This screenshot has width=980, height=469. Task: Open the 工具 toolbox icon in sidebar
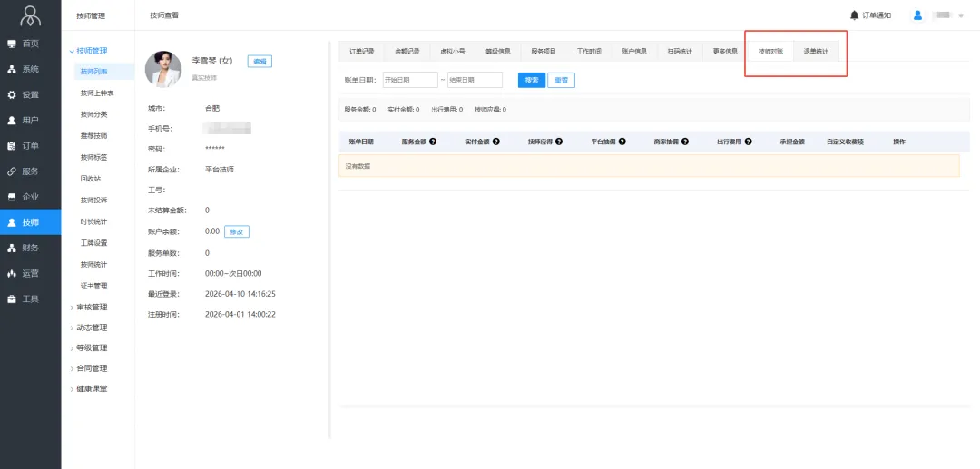click(12, 298)
